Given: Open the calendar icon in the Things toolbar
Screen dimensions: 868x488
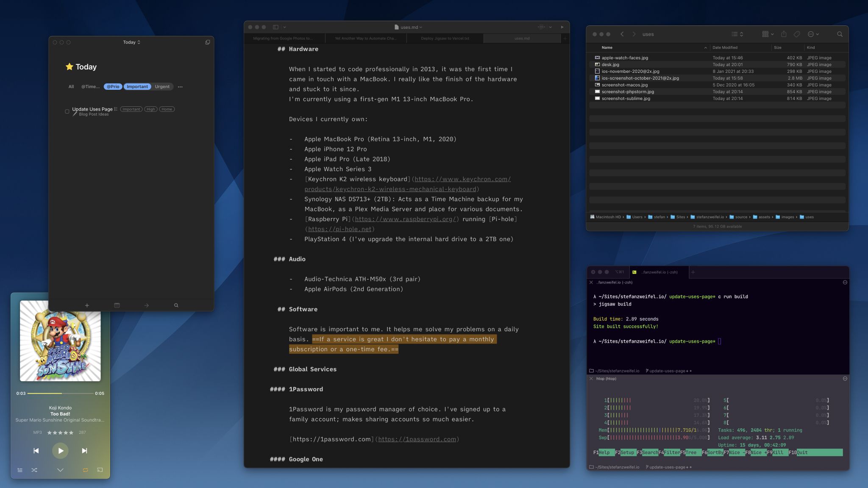Looking at the screenshot, I should point(117,305).
